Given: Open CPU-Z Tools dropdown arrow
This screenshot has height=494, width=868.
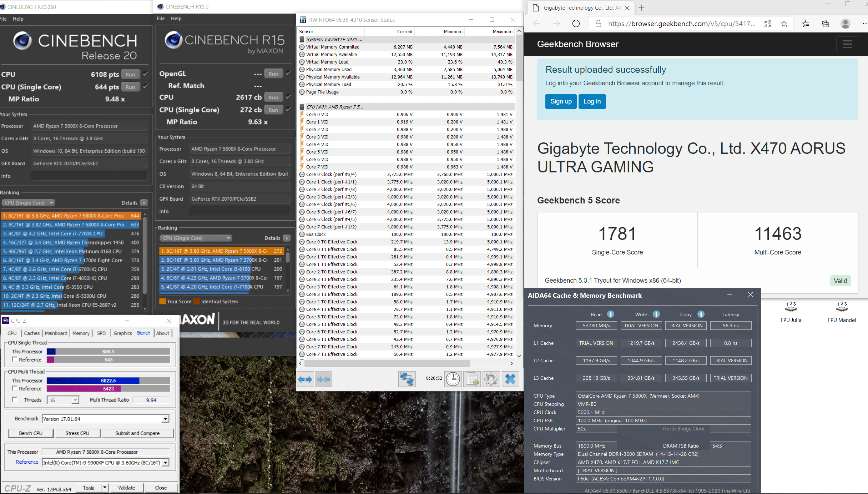Looking at the screenshot, I should pos(105,488).
